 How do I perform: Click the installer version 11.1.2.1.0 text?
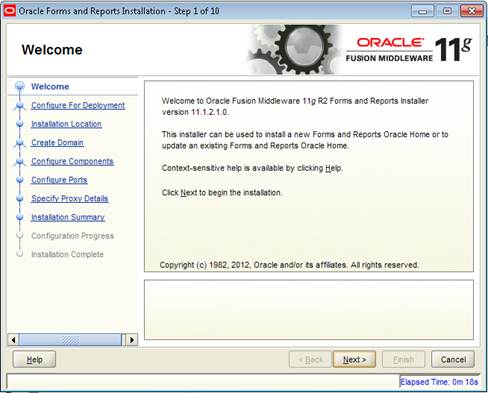click(195, 112)
